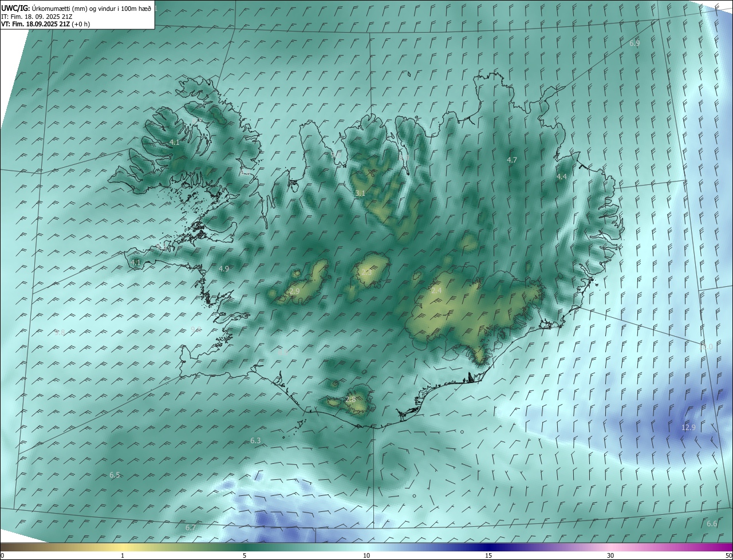Screen dimensions: 733x560
Task: Click the 3.1 value label on the map
Action: pos(360,194)
